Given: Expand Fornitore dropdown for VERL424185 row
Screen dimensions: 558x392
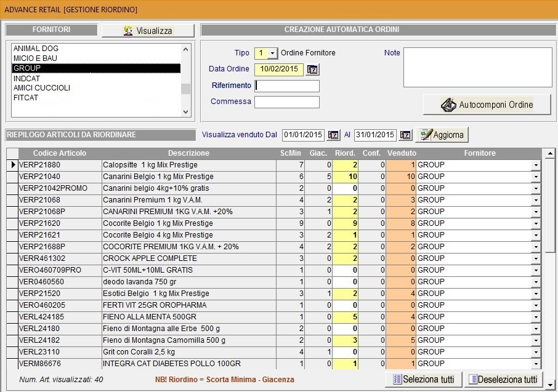Looking at the screenshot, I should [x=536, y=317].
